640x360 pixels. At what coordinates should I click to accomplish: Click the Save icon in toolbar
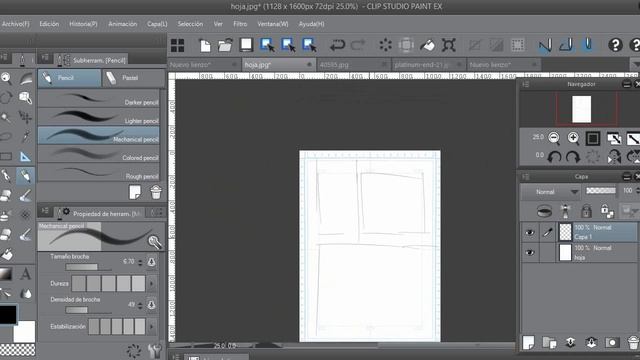246,45
